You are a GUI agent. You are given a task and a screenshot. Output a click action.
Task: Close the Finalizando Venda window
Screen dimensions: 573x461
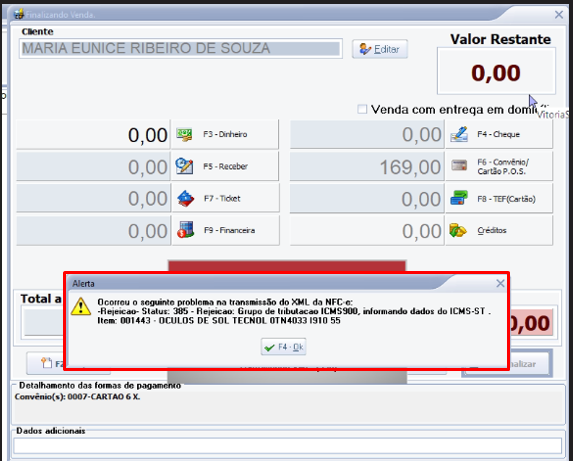pos(559,15)
